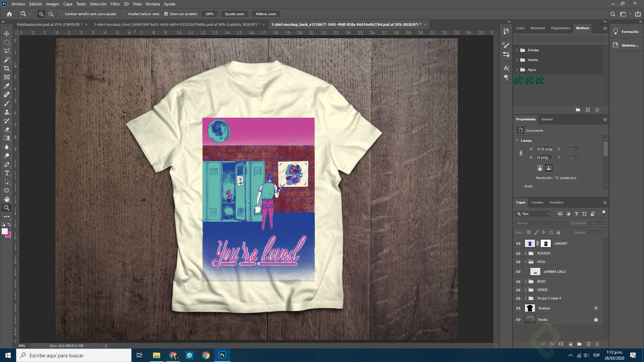Viewport: 644px width, 362px height.
Task: Expand the Árboles pattern folder
Action: [517, 50]
